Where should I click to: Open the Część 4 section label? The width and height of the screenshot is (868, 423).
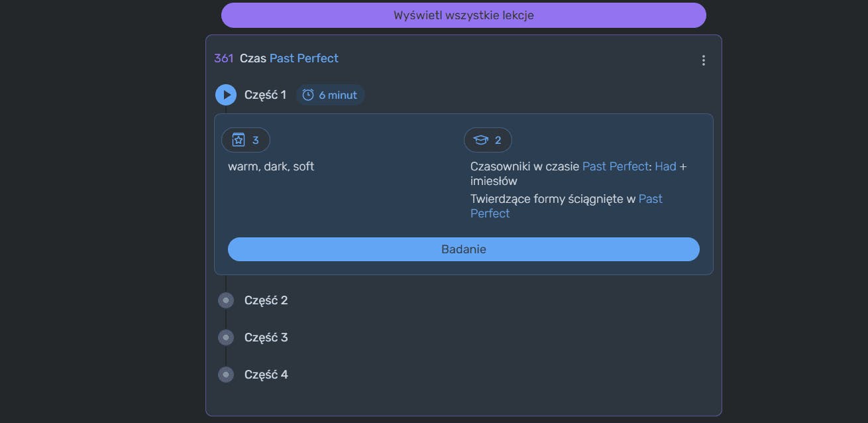coord(266,375)
